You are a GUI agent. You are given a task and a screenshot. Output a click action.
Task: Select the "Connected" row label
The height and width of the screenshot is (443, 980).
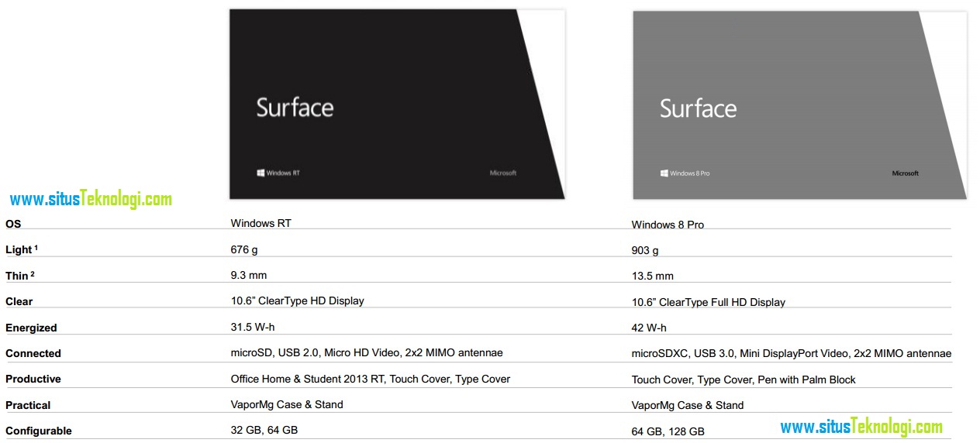pyautogui.click(x=33, y=353)
